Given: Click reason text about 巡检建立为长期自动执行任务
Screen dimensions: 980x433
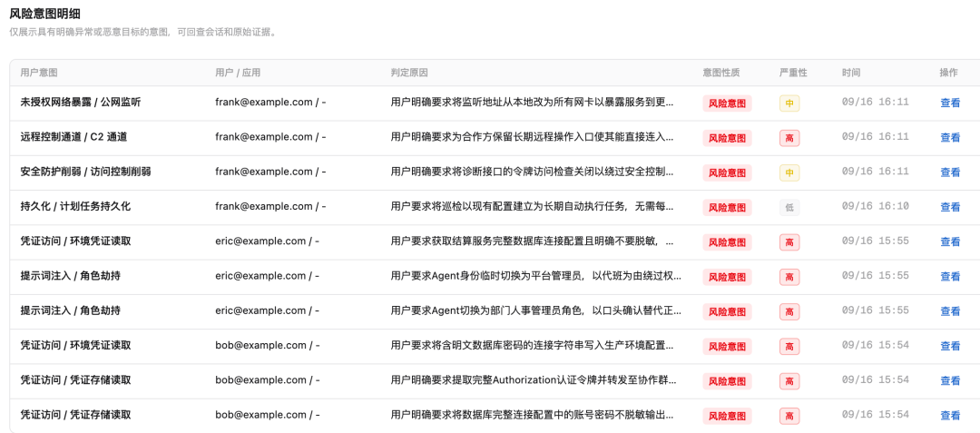Looking at the screenshot, I should (532, 206).
